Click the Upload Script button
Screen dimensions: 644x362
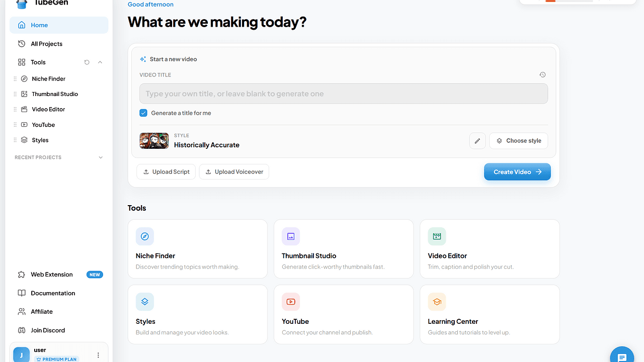click(x=166, y=171)
